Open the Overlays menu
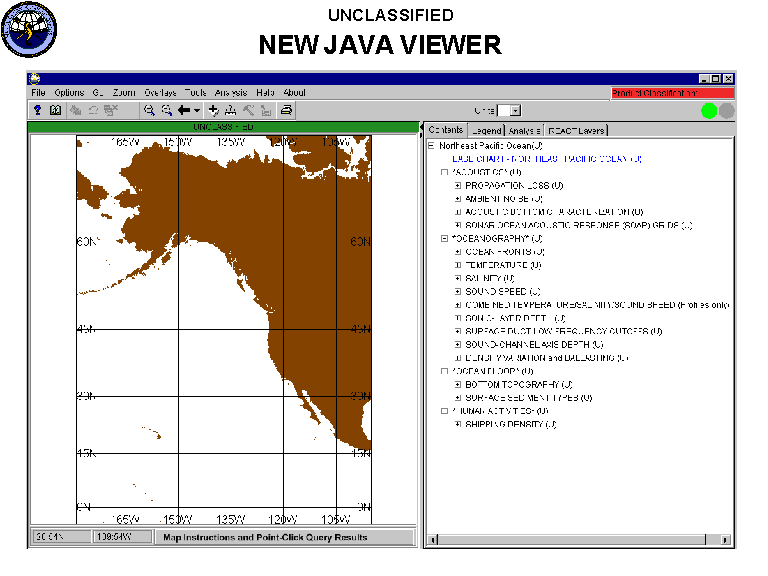The width and height of the screenshot is (768, 576). pyautogui.click(x=159, y=93)
